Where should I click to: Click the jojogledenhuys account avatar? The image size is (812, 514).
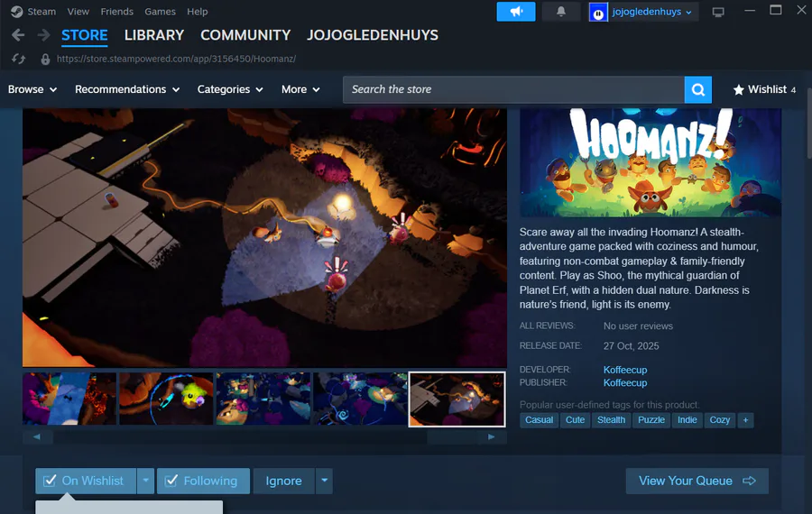(598, 12)
